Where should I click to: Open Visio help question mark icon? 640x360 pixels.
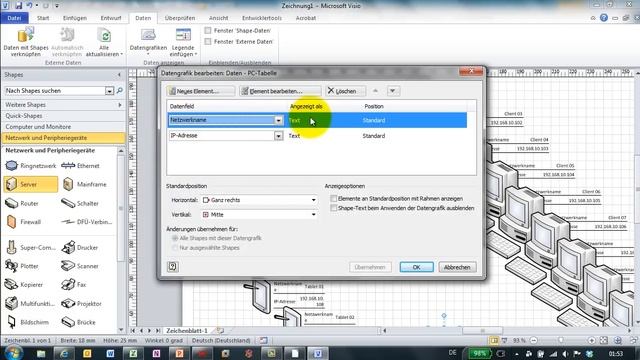[604, 18]
